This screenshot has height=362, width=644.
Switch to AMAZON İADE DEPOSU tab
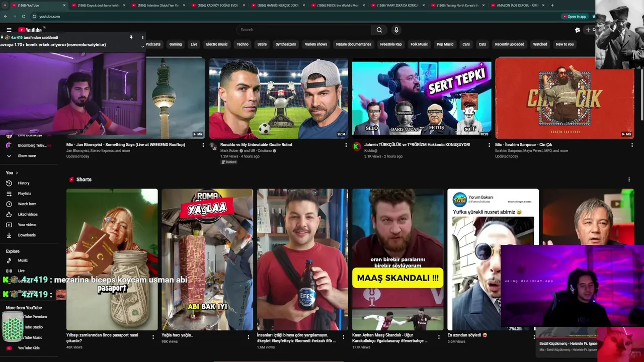(x=517, y=5)
